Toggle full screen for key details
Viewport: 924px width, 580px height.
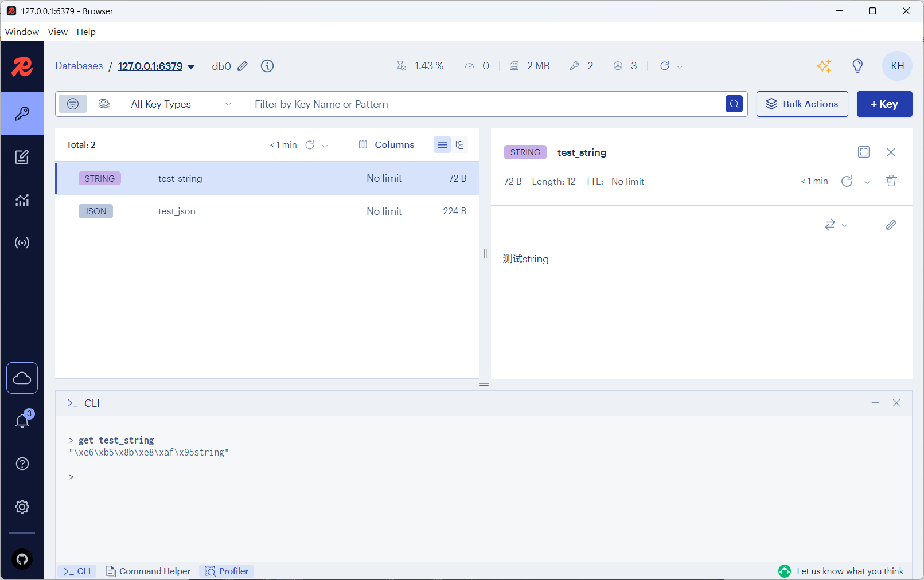(x=864, y=152)
